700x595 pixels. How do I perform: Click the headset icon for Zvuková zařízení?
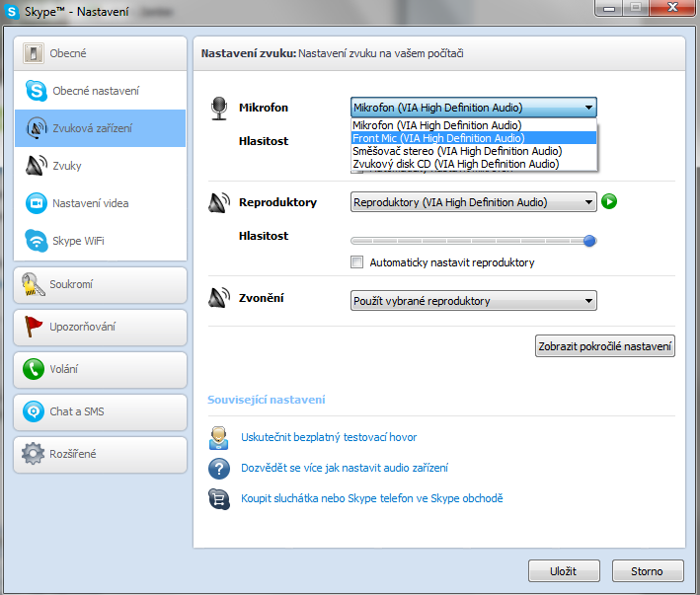click(37, 128)
